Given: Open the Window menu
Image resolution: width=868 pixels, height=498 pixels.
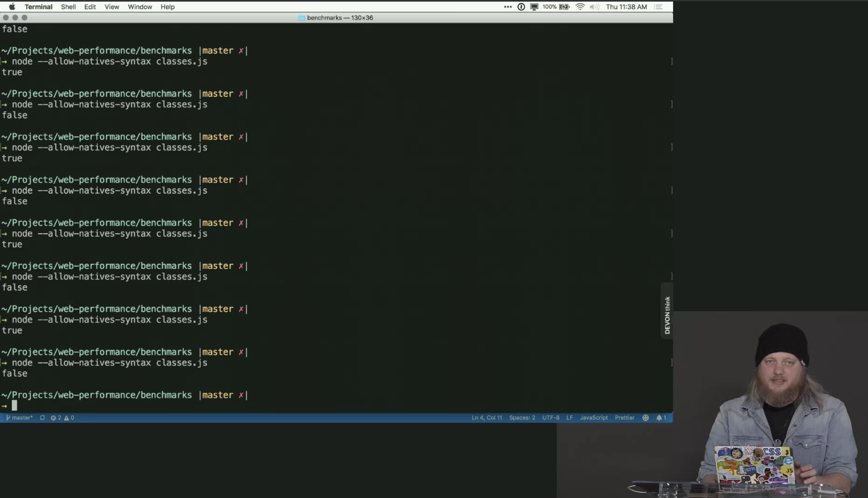Looking at the screenshot, I should [140, 7].
